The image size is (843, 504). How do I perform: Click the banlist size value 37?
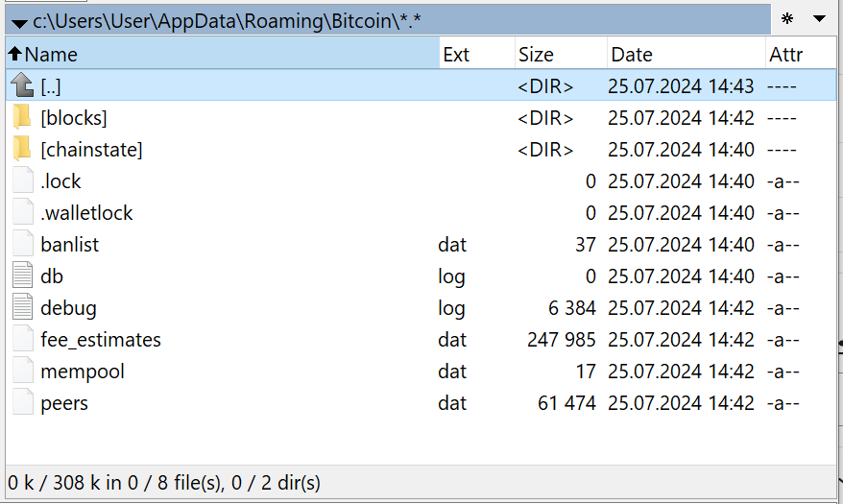[586, 245]
